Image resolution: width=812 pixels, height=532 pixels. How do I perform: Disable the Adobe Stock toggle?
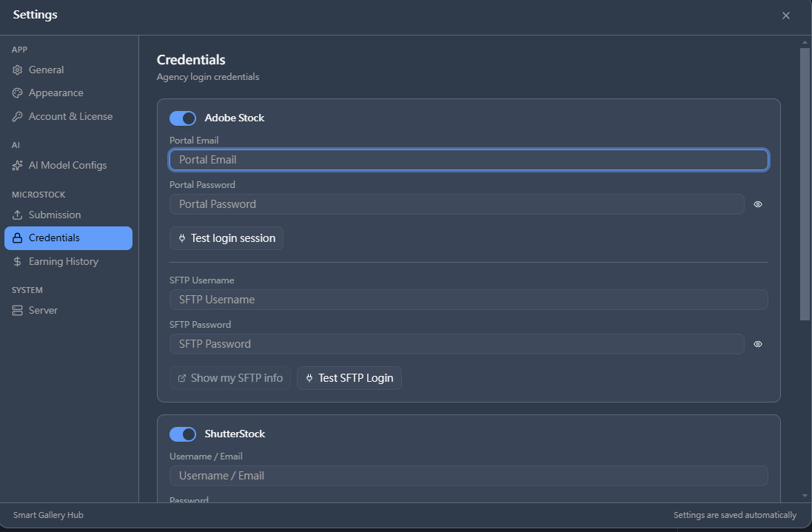pyautogui.click(x=183, y=118)
